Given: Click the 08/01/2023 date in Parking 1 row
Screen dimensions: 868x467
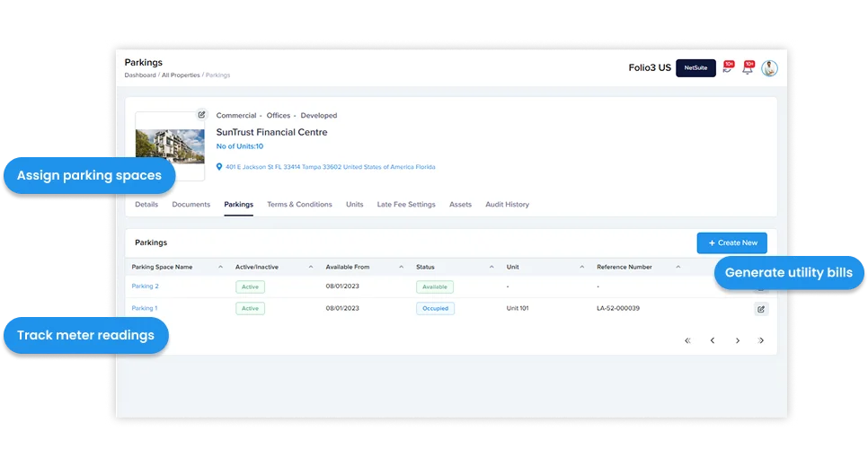Looking at the screenshot, I should click(x=342, y=308).
